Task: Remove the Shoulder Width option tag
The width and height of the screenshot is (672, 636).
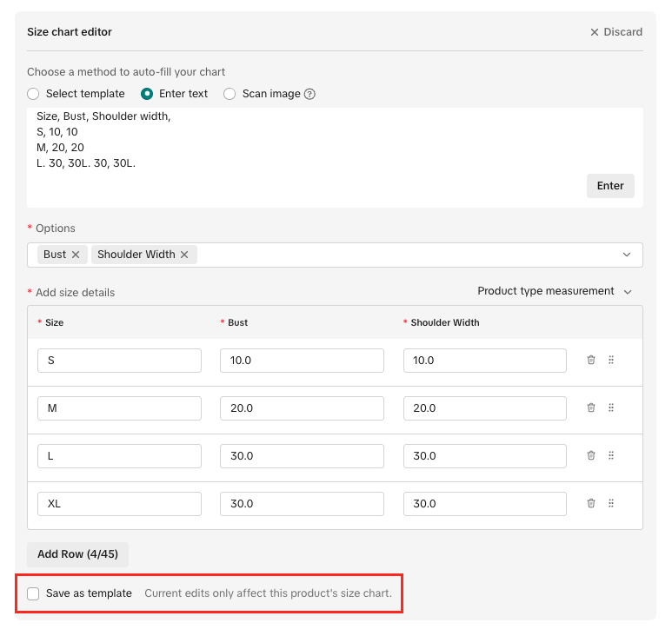Action: 184,255
